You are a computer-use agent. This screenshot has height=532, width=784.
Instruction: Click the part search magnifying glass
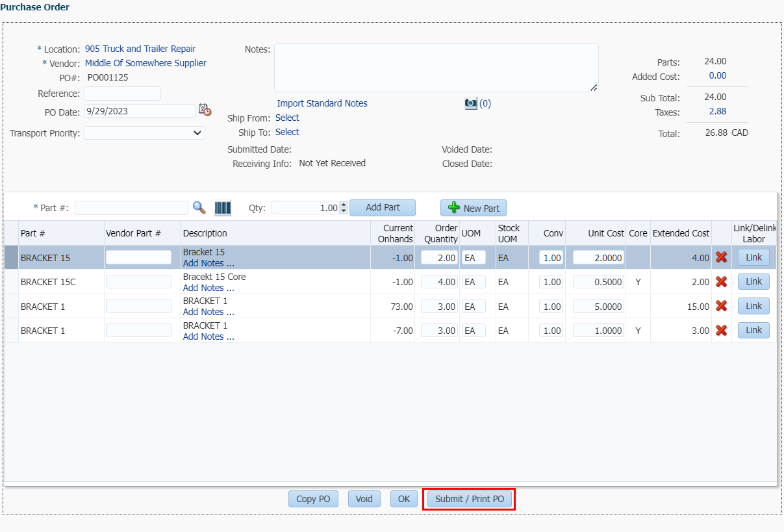tap(199, 208)
